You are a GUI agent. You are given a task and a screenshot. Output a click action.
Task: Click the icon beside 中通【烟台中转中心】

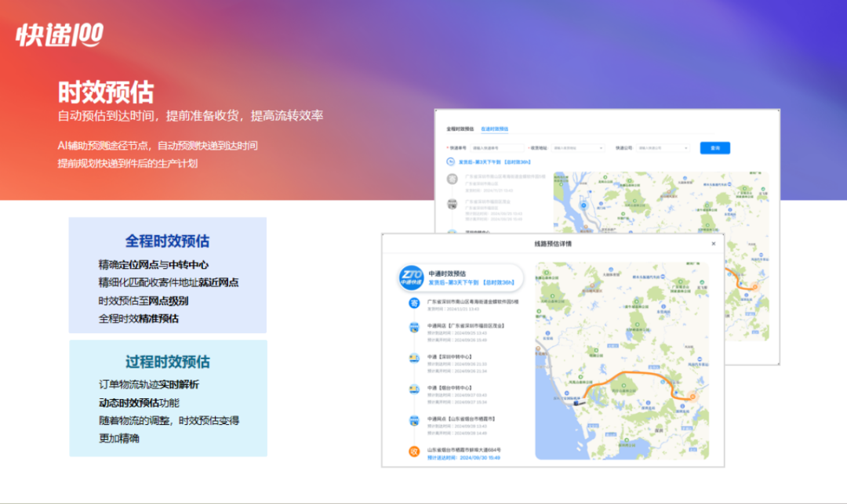coord(414,389)
